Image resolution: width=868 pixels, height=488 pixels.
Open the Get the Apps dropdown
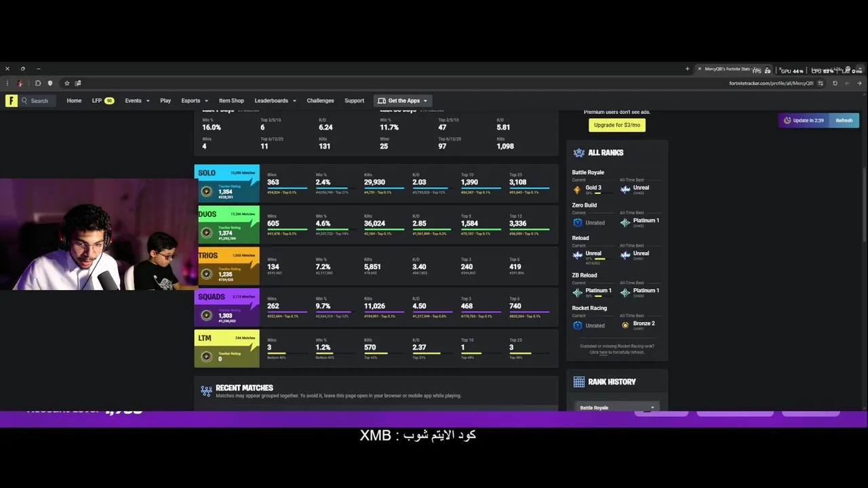403,100
